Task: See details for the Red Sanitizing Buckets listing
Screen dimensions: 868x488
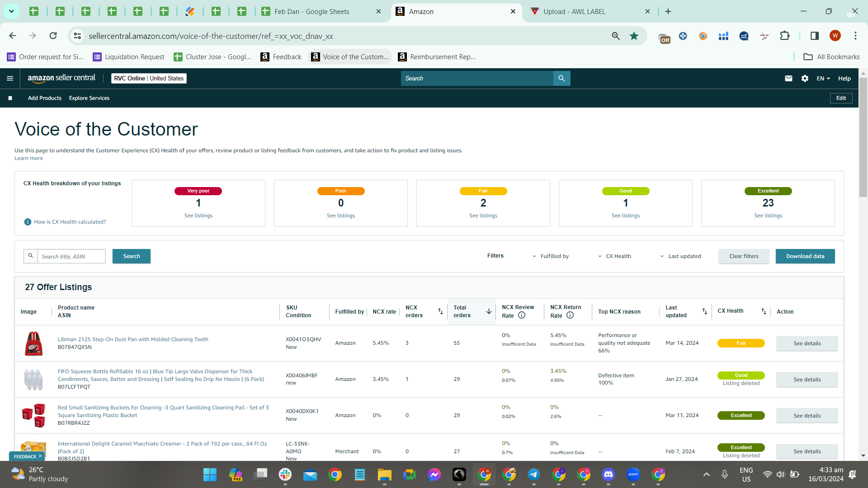Action: [807, 416]
